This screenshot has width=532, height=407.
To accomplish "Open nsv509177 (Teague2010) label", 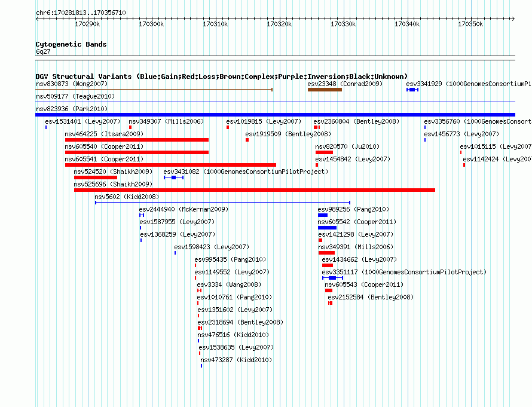I will click(75, 96).
